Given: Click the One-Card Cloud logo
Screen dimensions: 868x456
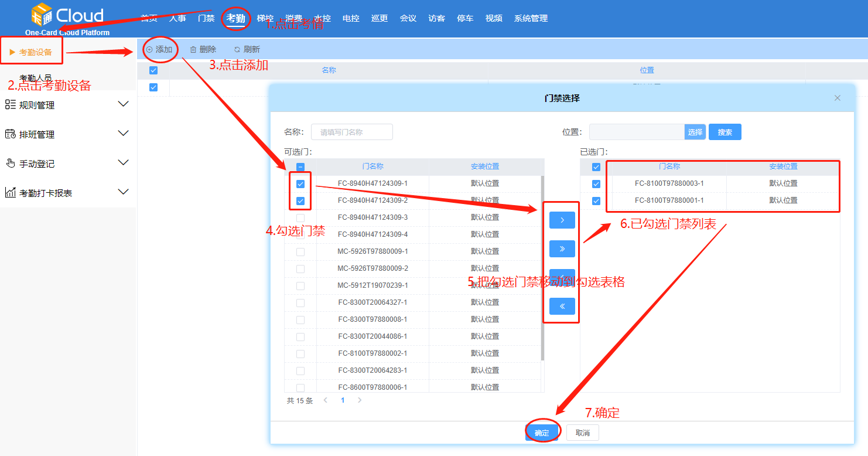Looking at the screenshot, I should (67, 19).
